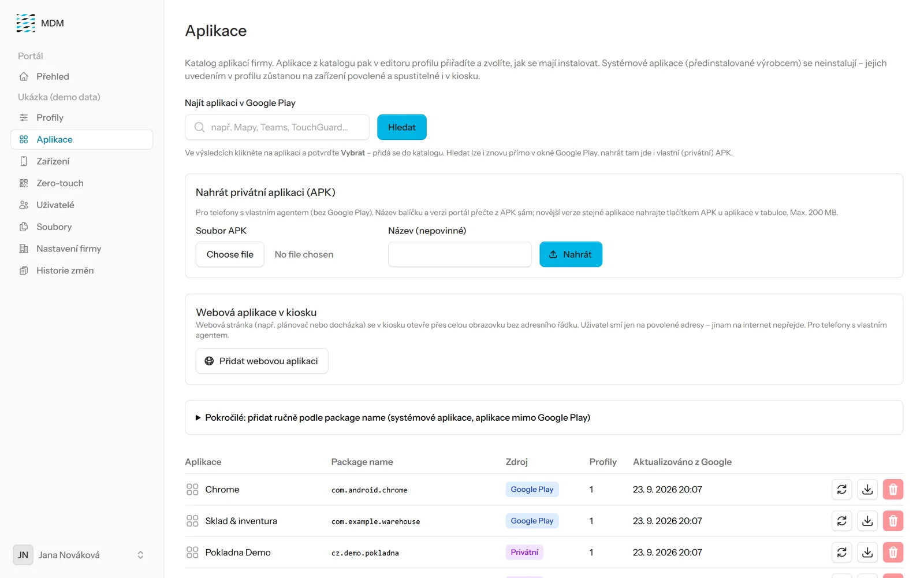Open Jana Nováková account switcher
Screen dimensions: 924x578
click(81, 555)
